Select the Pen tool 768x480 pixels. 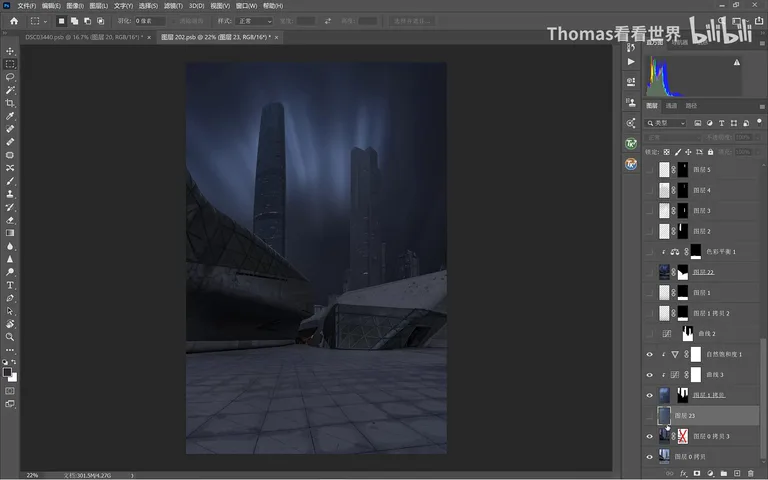click(x=10, y=298)
